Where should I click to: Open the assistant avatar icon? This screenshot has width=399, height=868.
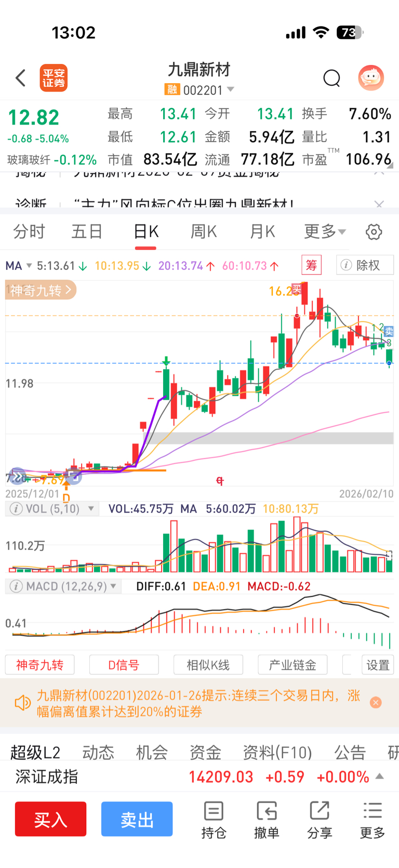(x=371, y=78)
